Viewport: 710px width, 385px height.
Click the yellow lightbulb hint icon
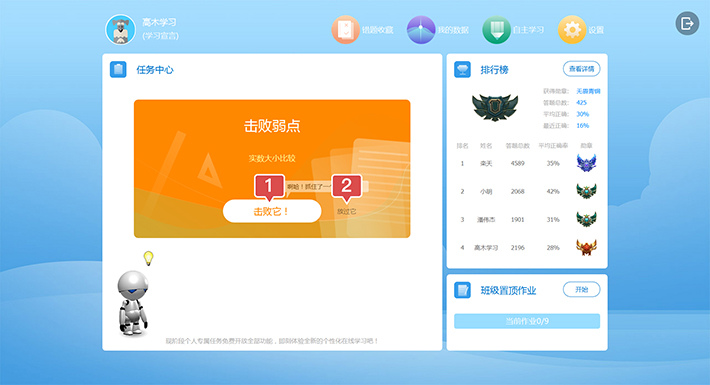(149, 258)
